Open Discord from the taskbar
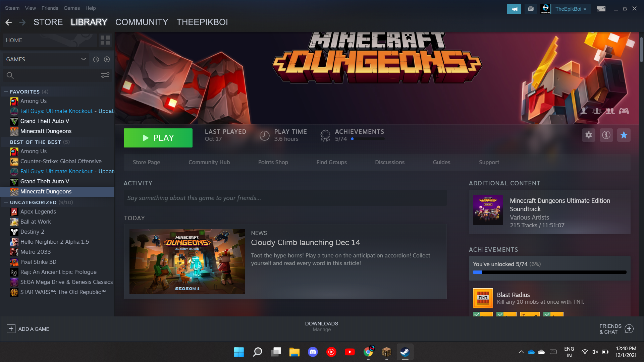The width and height of the screenshot is (644, 362). 313,352
